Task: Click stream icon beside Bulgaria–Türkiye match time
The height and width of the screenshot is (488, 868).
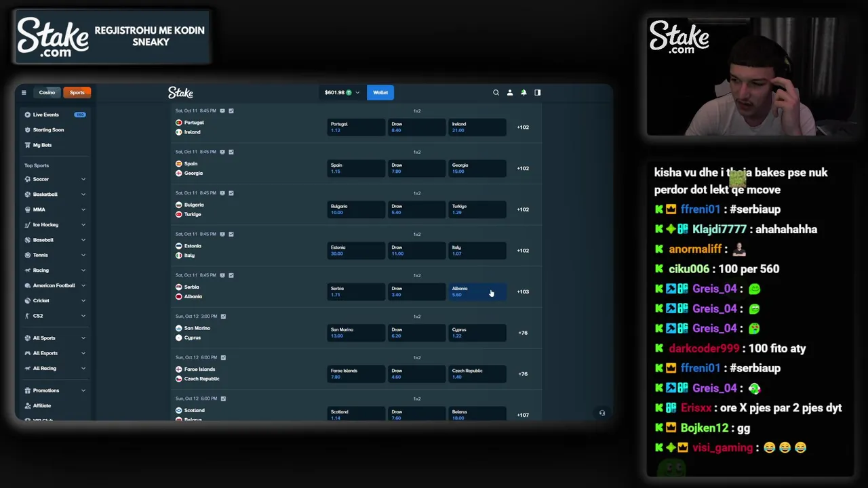Action: point(222,193)
